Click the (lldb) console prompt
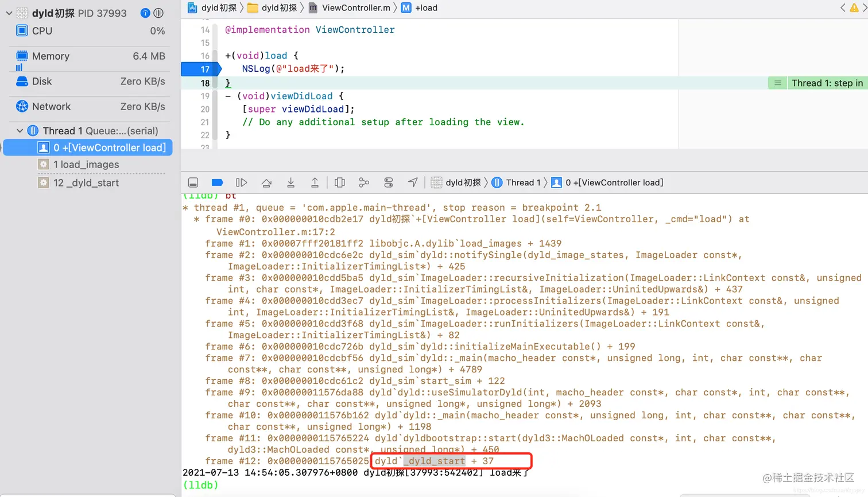The height and width of the screenshot is (497, 868). coord(200,485)
